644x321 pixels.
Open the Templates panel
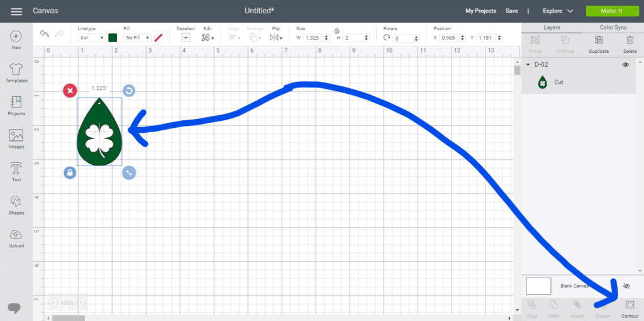tap(16, 72)
